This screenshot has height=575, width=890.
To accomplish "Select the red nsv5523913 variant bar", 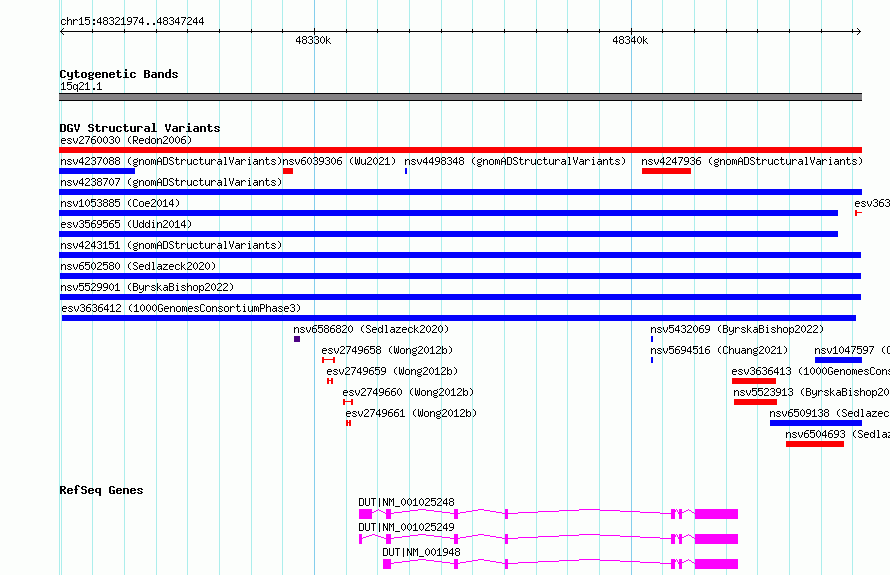I will [x=755, y=402].
